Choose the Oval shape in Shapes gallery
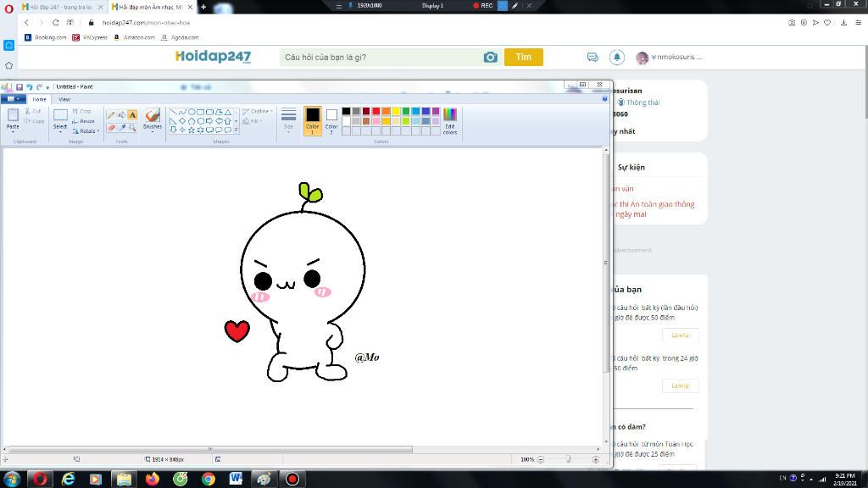The height and width of the screenshot is (488, 868). [x=192, y=112]
